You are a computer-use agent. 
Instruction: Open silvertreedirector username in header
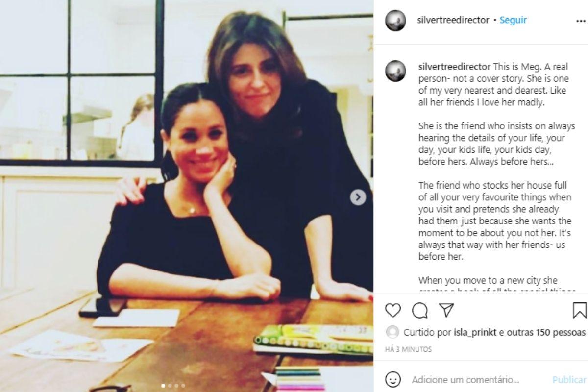pos(453,20)
